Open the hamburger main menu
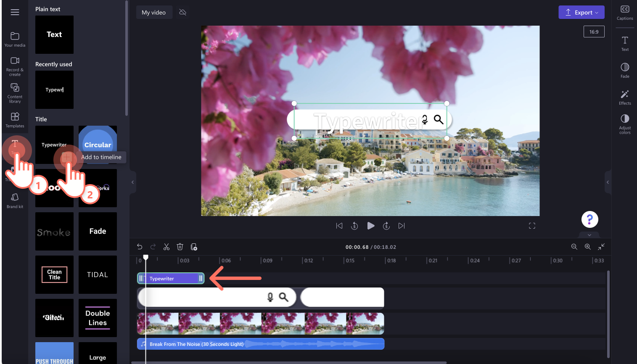 click(x=15, y=12)
